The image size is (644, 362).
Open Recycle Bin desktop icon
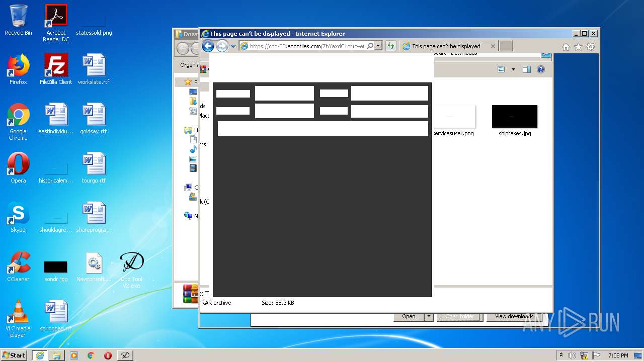(x=18, y=20)
